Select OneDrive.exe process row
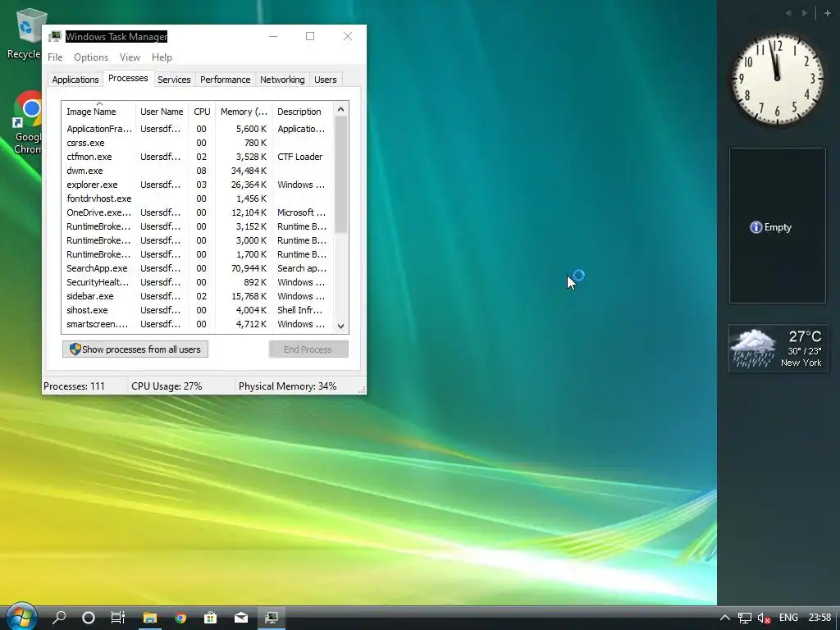The height and width of the screenshot is (630, 840). pyautogui.click(x=197, y=212)
